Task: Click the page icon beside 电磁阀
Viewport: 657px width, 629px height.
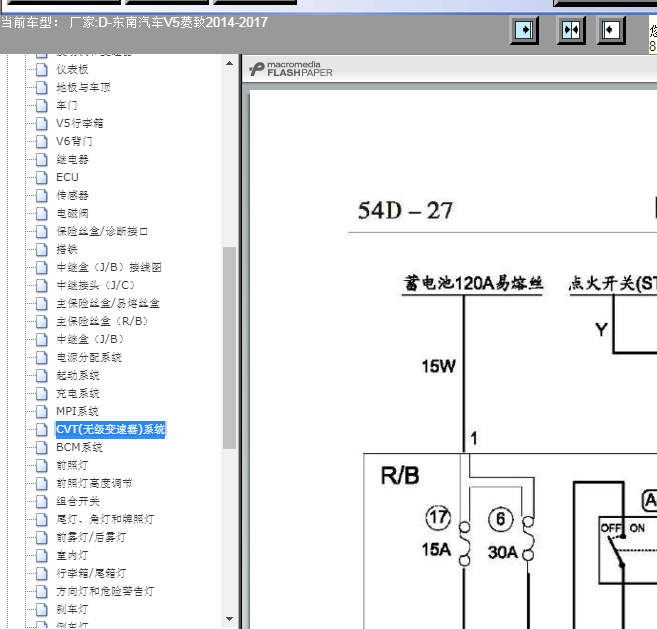Action: 41,213
